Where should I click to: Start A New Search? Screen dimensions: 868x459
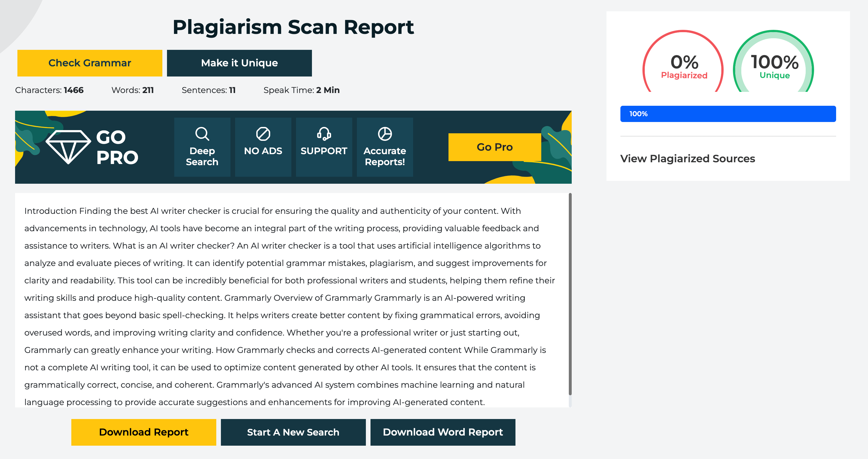(293, 432)
